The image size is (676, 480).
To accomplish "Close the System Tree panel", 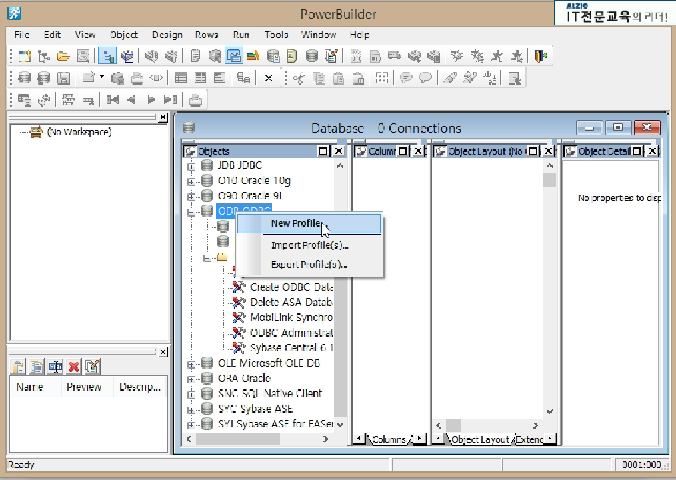I will [x=163, y=117].
